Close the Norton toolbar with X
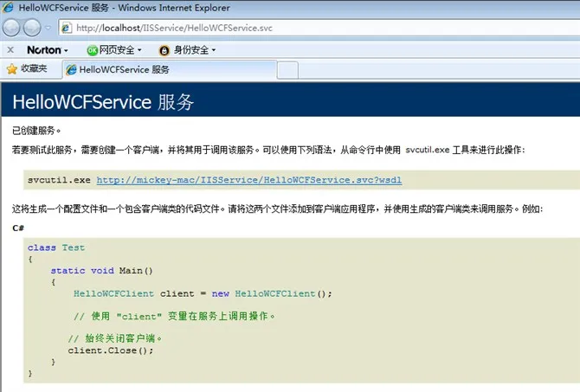Image resolution: width=580 pixels, height=392 pixels. click(x=10, y=49)
